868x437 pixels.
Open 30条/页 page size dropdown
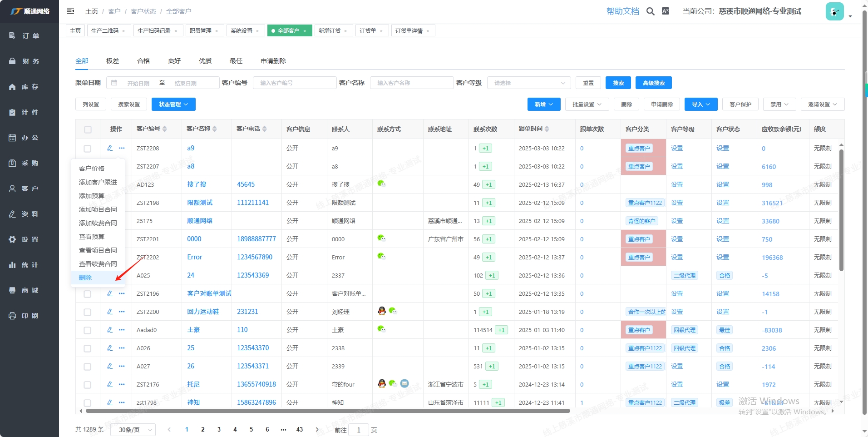click(x=133, y=430)
